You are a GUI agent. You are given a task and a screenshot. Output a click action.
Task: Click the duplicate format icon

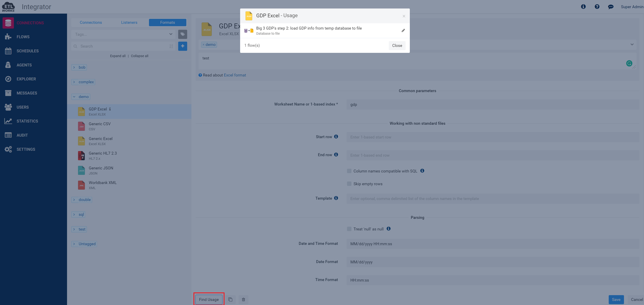click(230, 300)
